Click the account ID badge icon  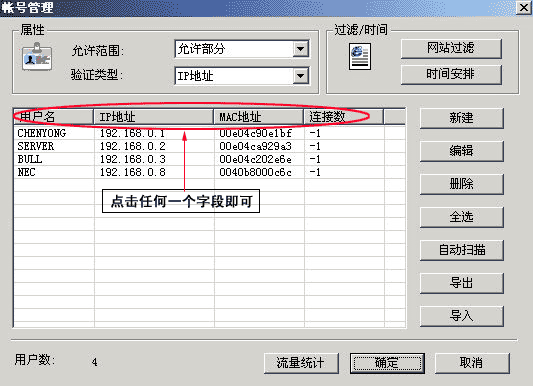tap(37, 56)
